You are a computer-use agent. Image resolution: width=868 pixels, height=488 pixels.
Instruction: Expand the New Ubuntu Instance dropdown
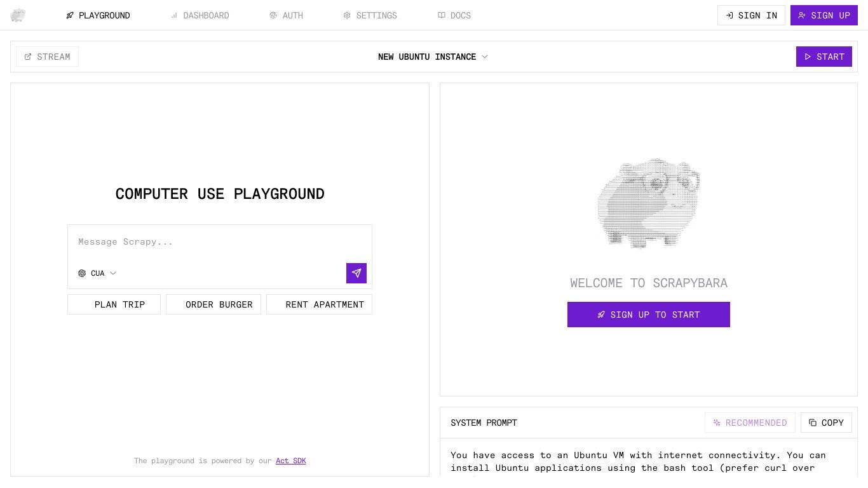433,57
